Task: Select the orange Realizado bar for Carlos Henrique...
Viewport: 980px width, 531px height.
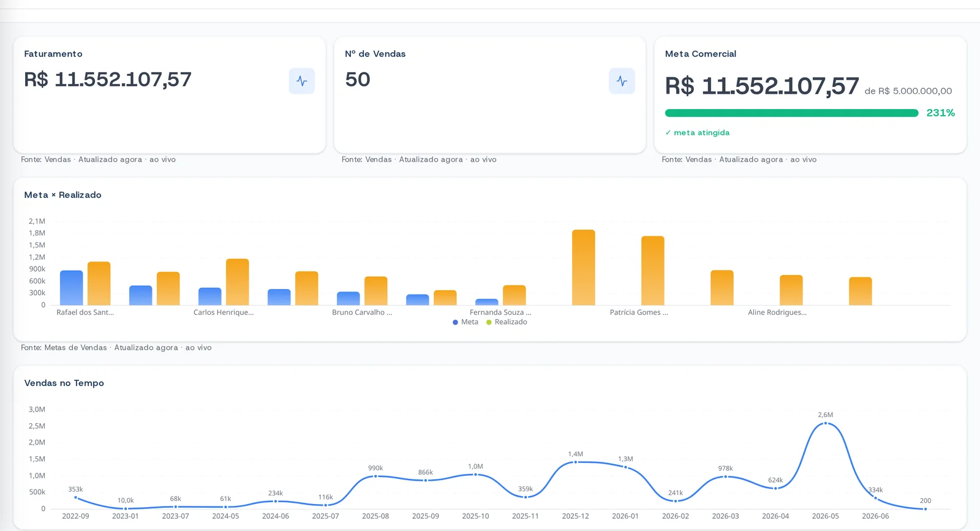Action: tap(238, 282)
